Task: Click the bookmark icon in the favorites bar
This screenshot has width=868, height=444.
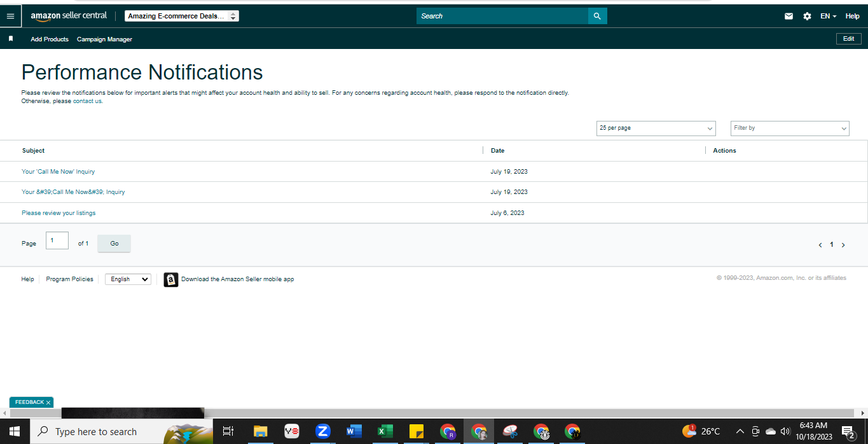Action: [11, 39]
